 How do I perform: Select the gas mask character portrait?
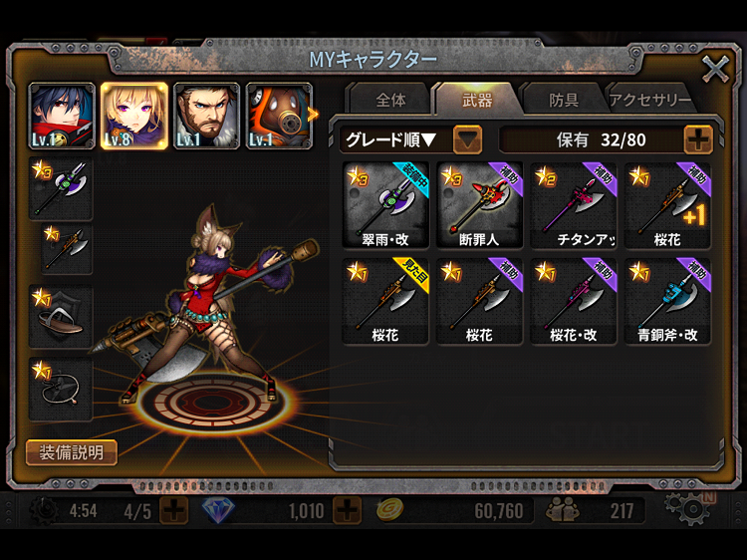click(279, 116)
